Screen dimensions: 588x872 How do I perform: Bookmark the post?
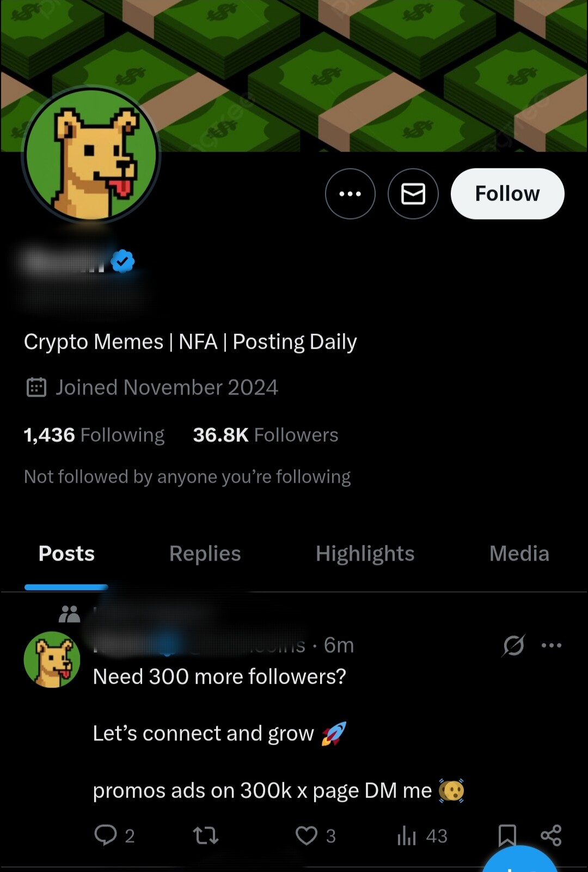coord(507,834)
